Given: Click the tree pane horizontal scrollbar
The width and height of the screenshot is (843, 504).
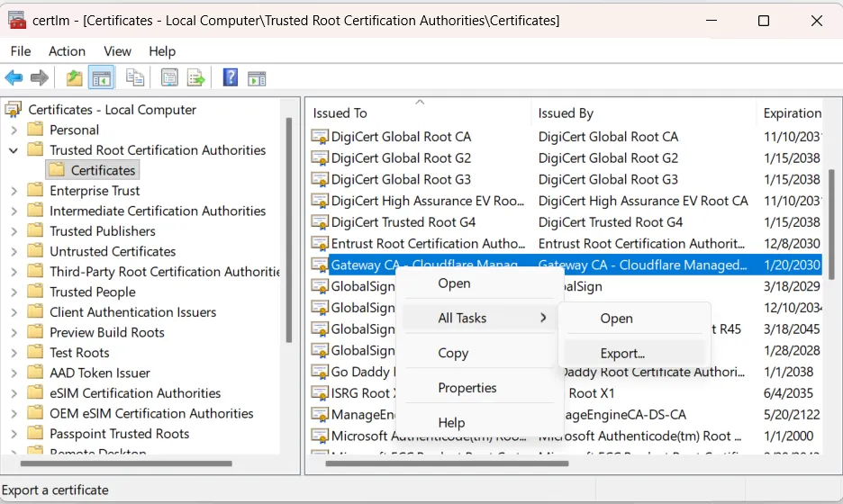Looking at the screenshot, I should pyautogui.click(x=126, y=463).
